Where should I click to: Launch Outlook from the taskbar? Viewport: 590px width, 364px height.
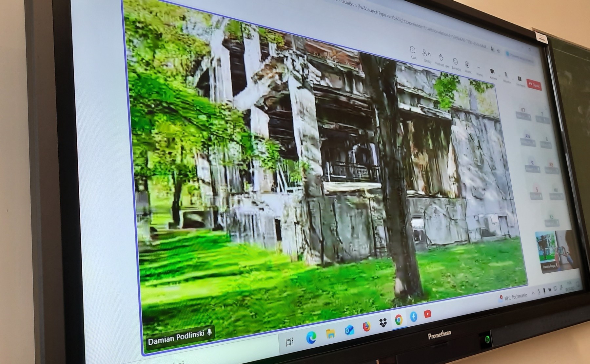(349, 330)
